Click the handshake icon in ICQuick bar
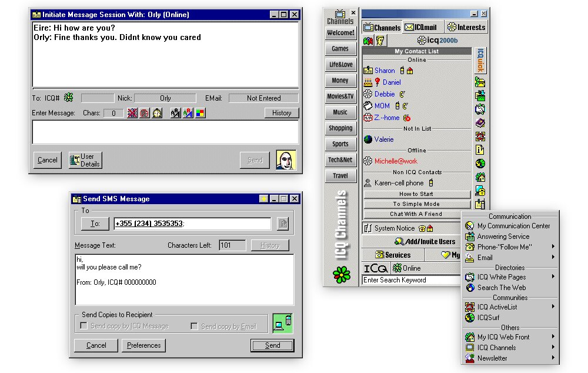Image resolution: width=588 pixels, height=373 pixels. 480,109
